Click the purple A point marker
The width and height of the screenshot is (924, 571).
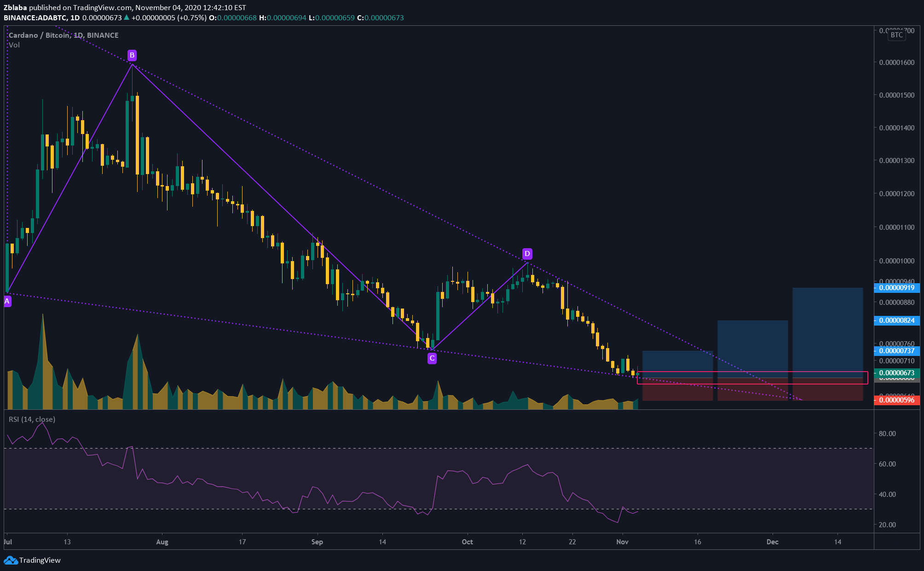pyautogui.click(x=7, y=302)
